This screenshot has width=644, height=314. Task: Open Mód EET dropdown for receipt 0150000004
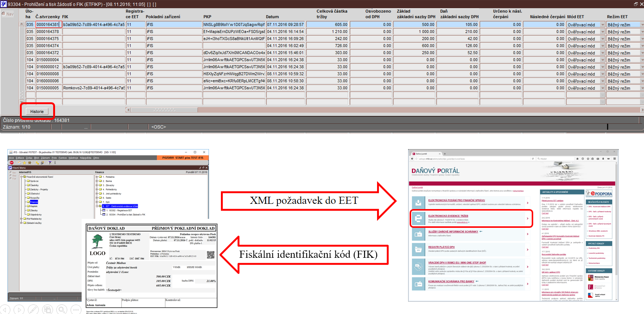pyautogui.click(x=602, y=60)
